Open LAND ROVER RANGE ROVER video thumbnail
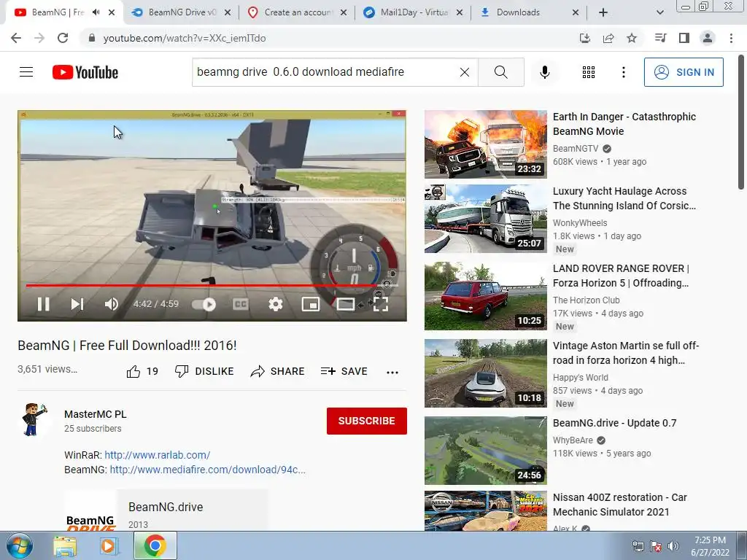 pyautogui.click(x=485, y=296)
